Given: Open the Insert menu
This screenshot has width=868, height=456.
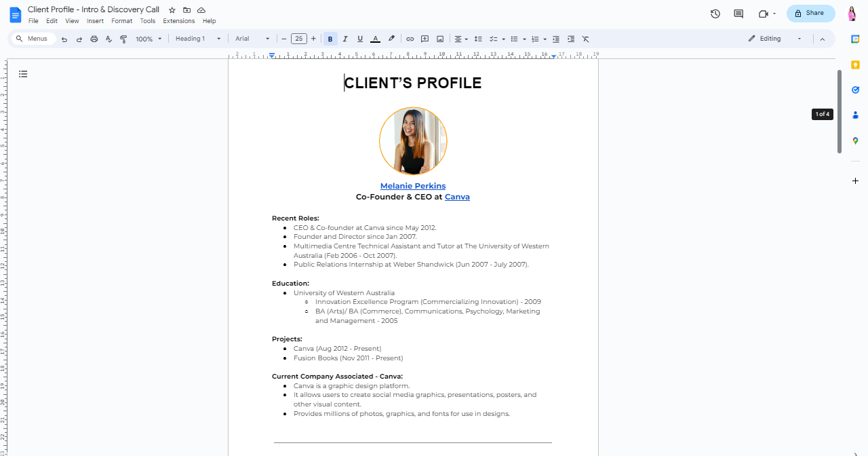Looking at the screenshot, I should point(95,21).
